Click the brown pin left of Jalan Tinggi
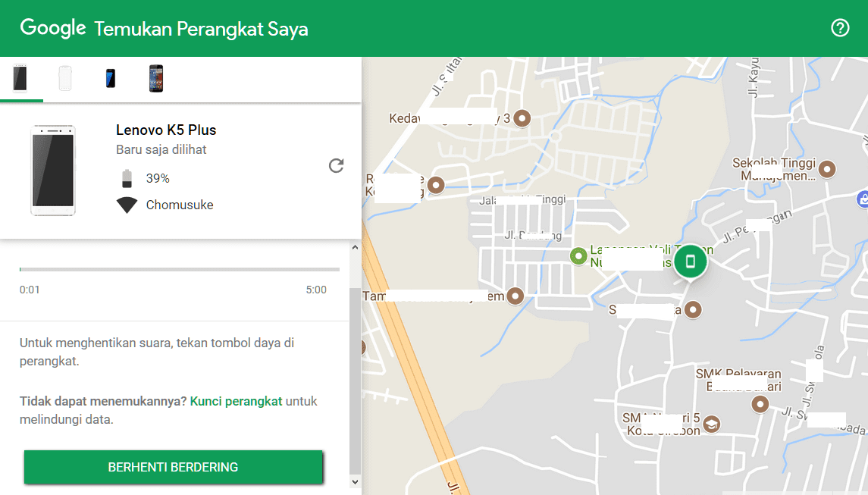 click(x=436, y=185)
